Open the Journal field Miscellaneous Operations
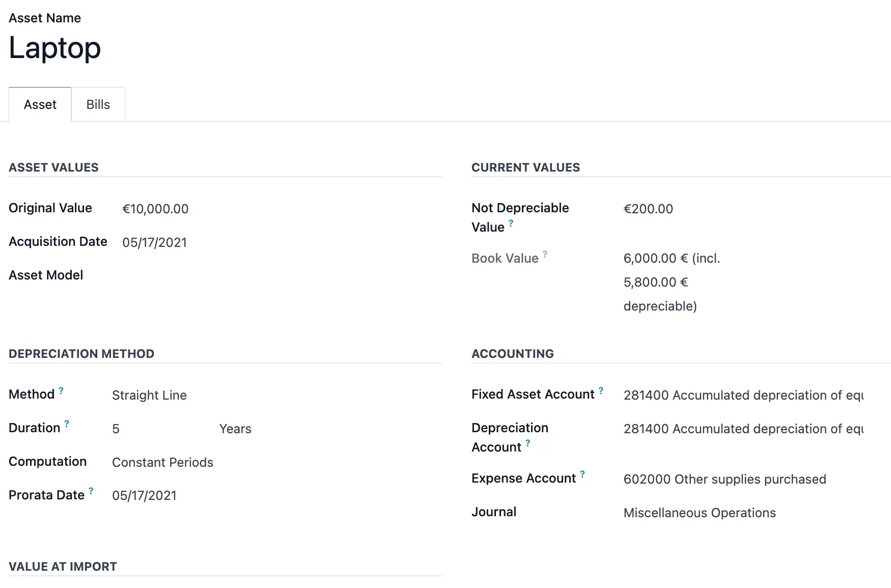The width and height of the screenshot is (891, 588). pos(700,513)
